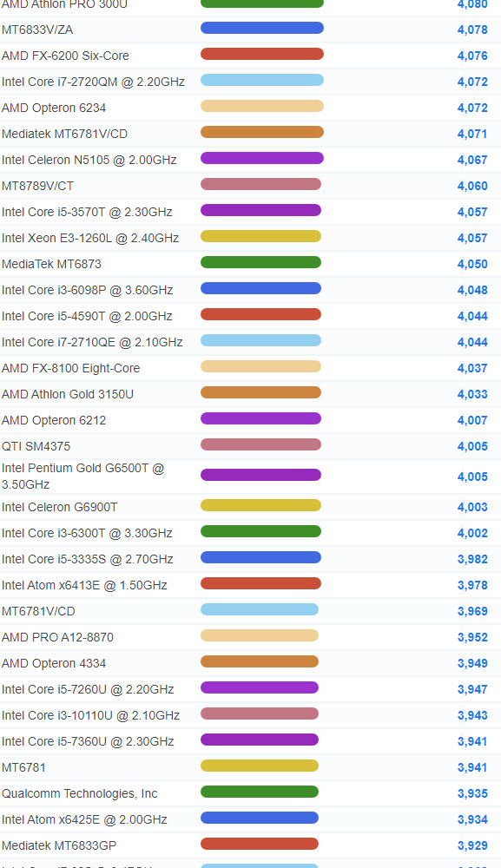Screen dimensions: 501x868
Task: Click the score 4,048
Action: [472, 290]
